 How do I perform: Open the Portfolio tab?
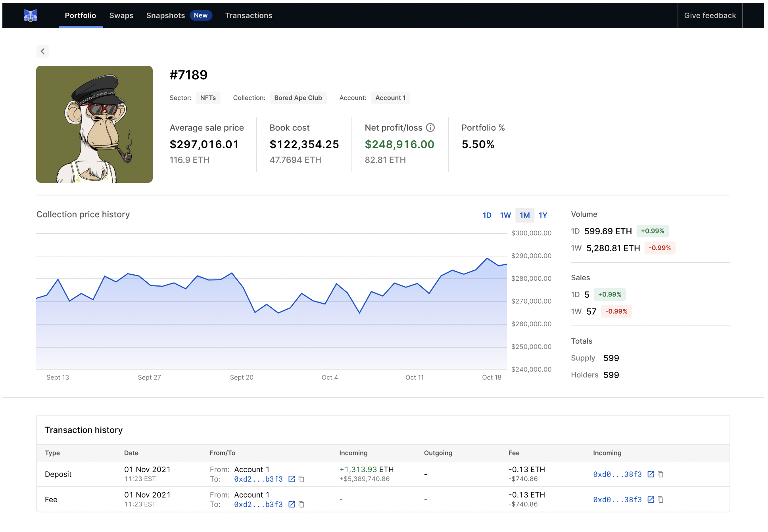pos(81,15)
